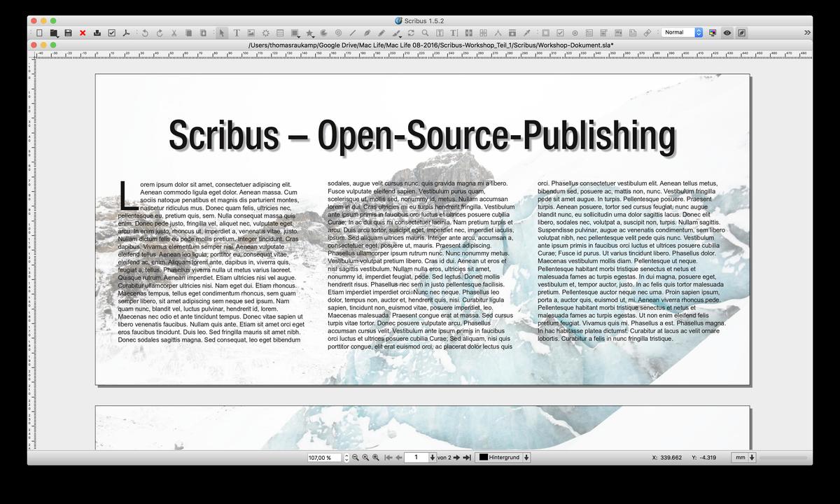Select the Eye Dropper tool
Screen dimensions: 840x504
point(527,33)
